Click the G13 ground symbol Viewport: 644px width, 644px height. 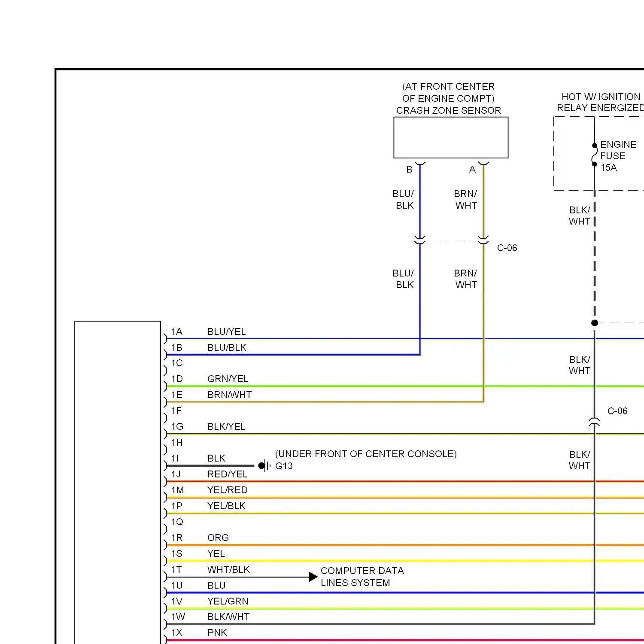tap(264, 465)
